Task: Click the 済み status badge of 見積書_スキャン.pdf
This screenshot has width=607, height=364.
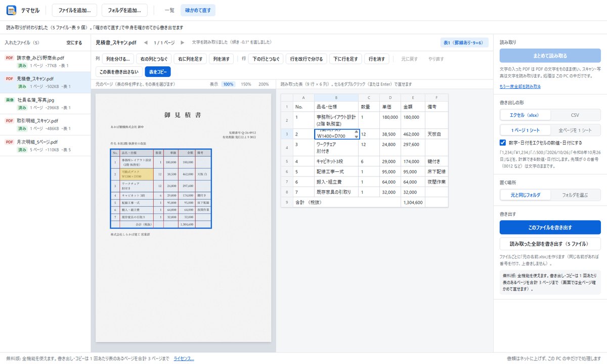Action: pyautogui.click(x=23, y=87)
